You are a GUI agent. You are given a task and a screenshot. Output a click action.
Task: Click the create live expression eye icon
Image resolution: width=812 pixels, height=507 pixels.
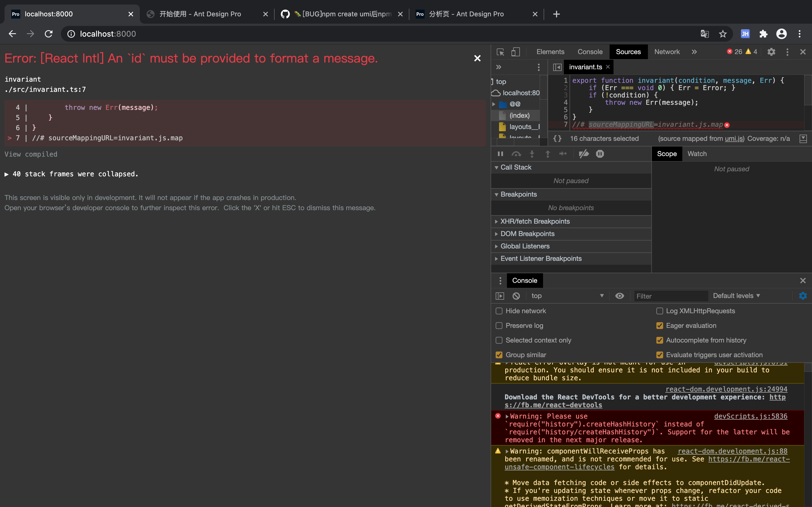(x=619, y=296)
